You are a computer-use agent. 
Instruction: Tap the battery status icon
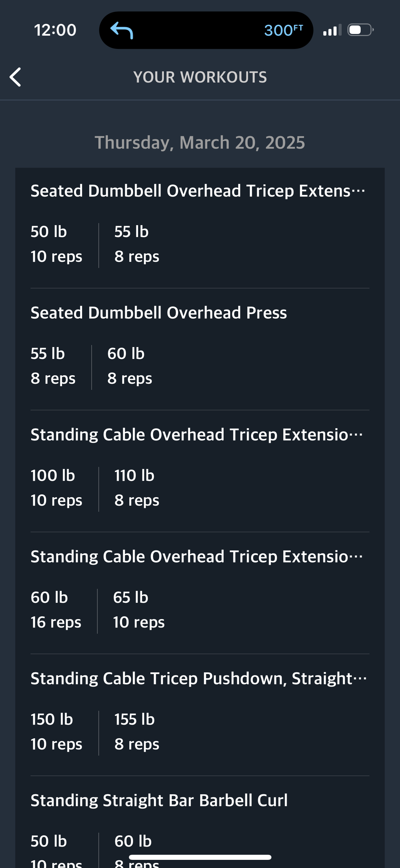coord(360,30)
